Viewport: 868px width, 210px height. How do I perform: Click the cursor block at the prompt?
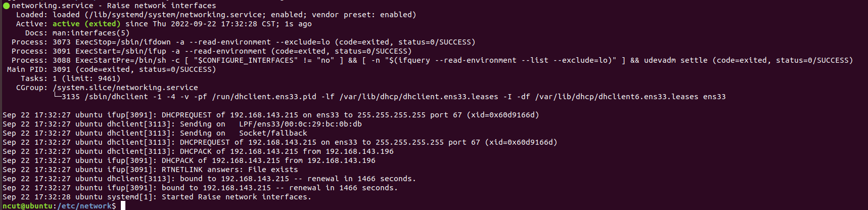pyautogui.click(x=123, y=205)
